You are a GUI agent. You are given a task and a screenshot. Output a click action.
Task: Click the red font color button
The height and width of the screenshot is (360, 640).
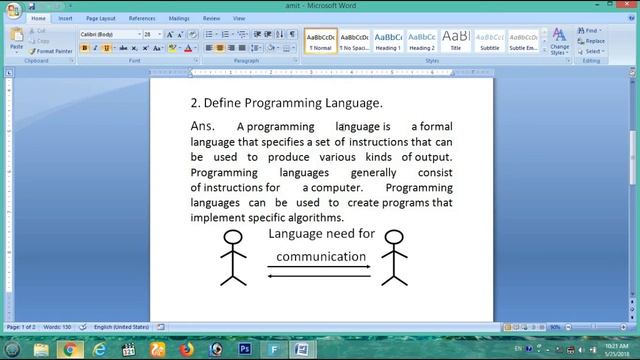188,48
